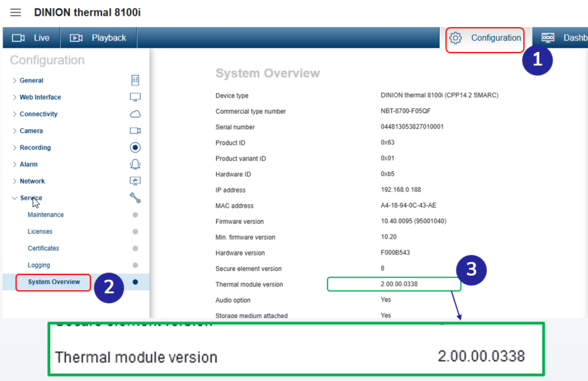Click the General document icon
This screenshot has height=381, width=588.
135,80
